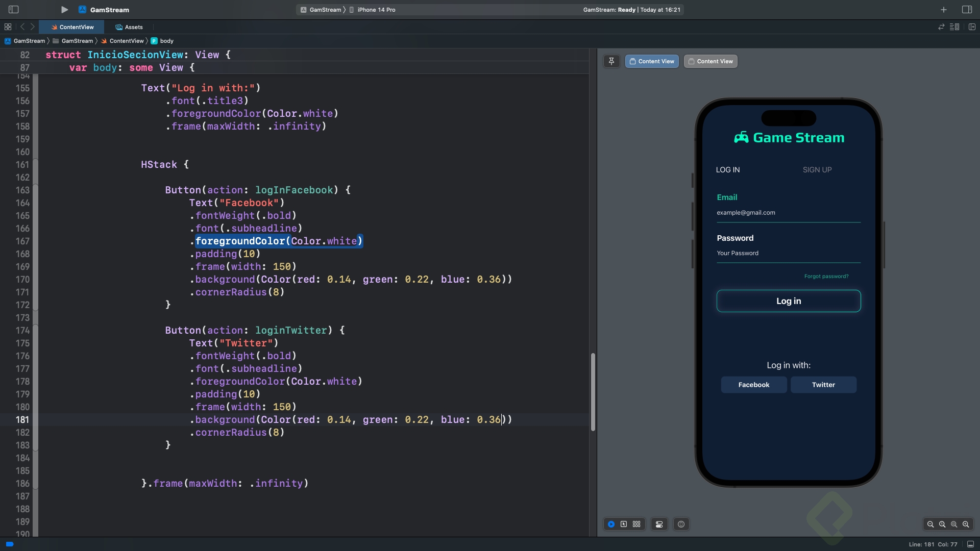Click the second Content View preview button
This screenshot has height=551, width=980.
click(710, 61)
